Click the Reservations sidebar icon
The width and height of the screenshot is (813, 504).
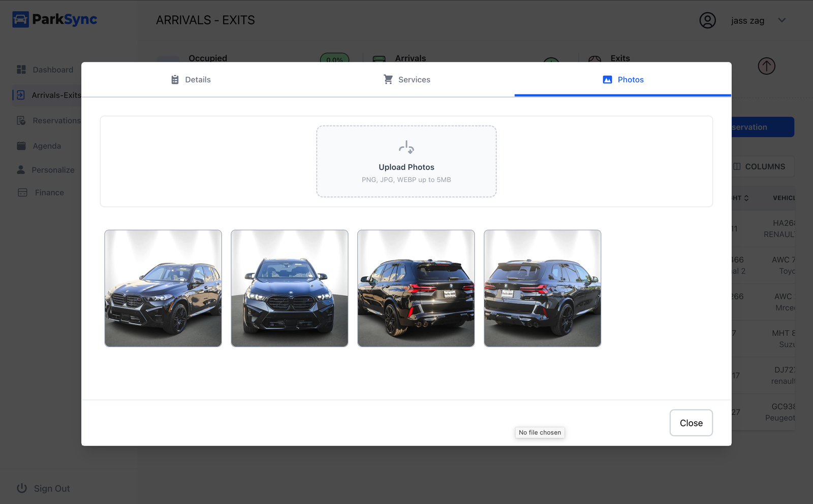pyautogui.click(x=21, y=120)
